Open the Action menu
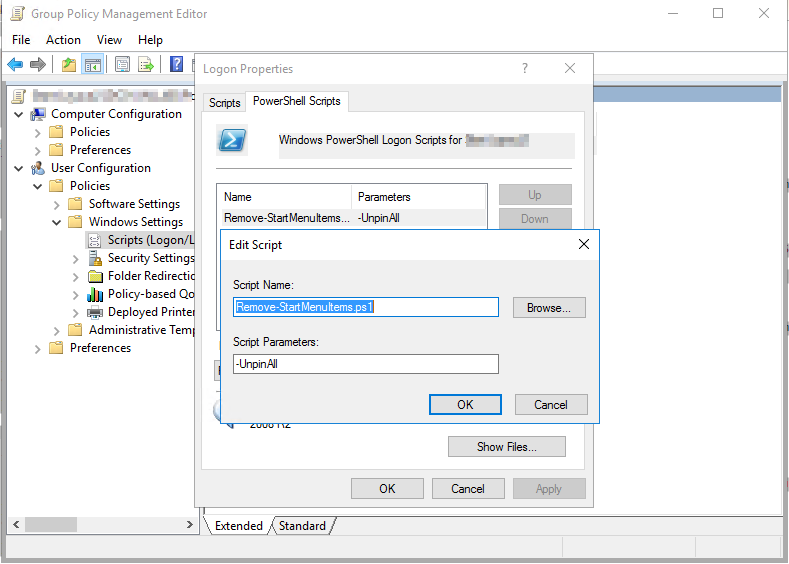The width and height of the screenshot is (789, 564). [63, 40]
